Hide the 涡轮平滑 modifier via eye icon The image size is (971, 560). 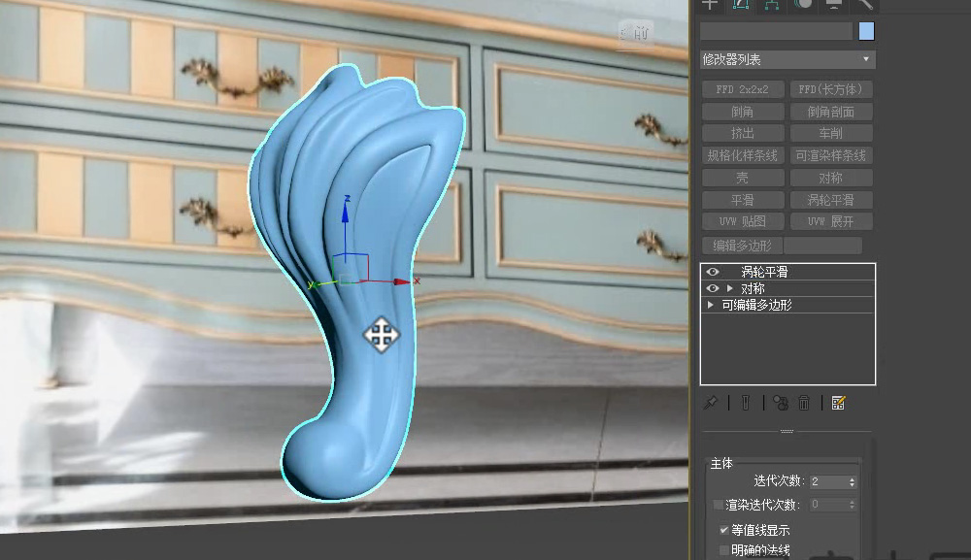coord(712,273)
